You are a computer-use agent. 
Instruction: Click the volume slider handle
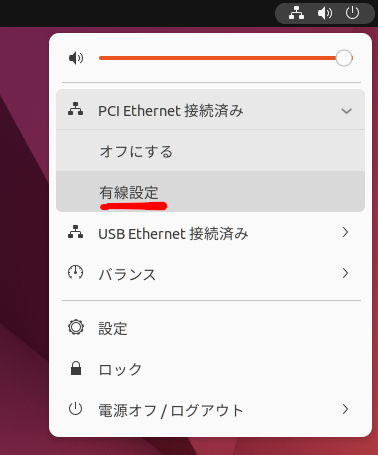pyautogui.click(x=344, y=58)
